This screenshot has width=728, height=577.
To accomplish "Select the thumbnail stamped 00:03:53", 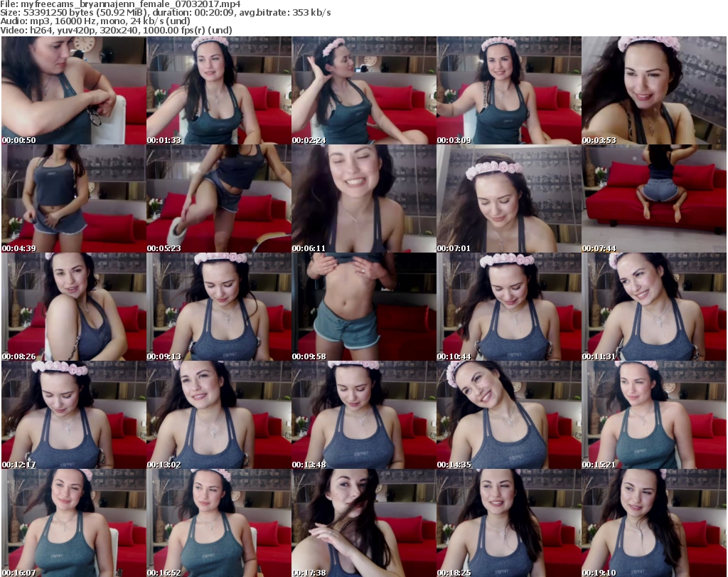I will [x=654, y=90].
